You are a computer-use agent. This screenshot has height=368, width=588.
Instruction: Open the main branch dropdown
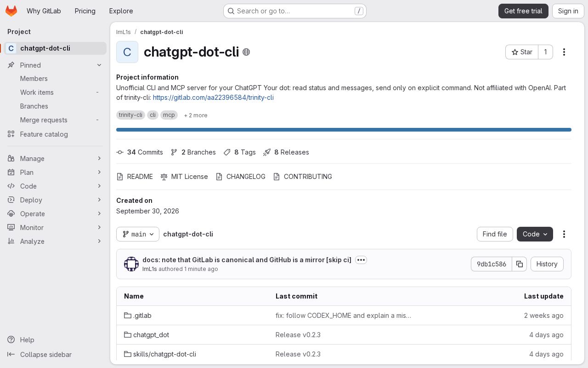tap(138, 234)
